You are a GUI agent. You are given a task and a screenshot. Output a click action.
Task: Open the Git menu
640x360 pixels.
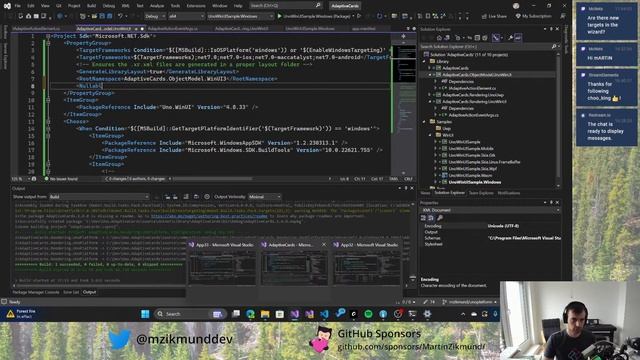point(58,6)
